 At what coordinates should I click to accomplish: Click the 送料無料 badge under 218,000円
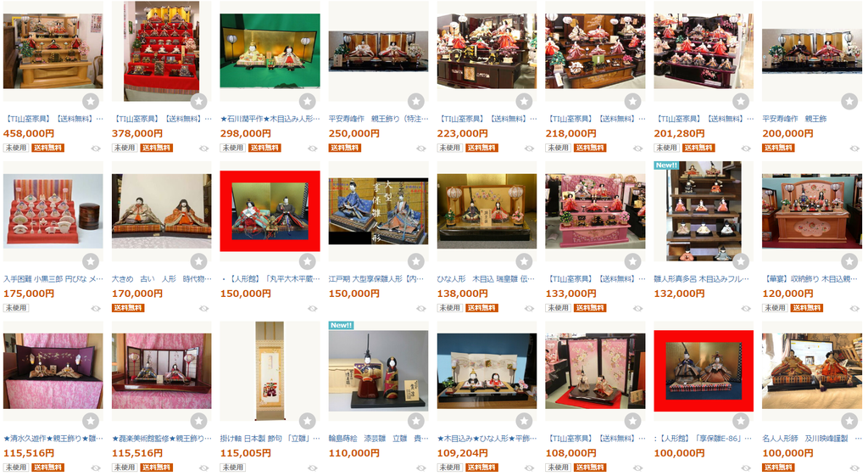pyautogui.click(x=590, y=148)
